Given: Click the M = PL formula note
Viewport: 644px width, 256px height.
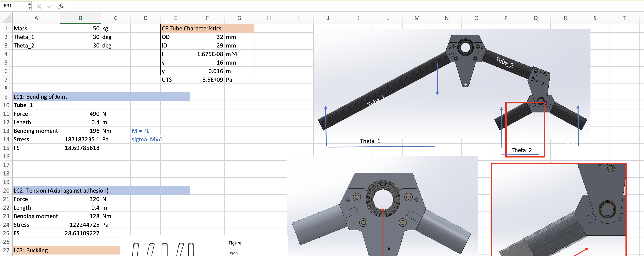Looking at the screenshot, I should [x=141, y=131].
